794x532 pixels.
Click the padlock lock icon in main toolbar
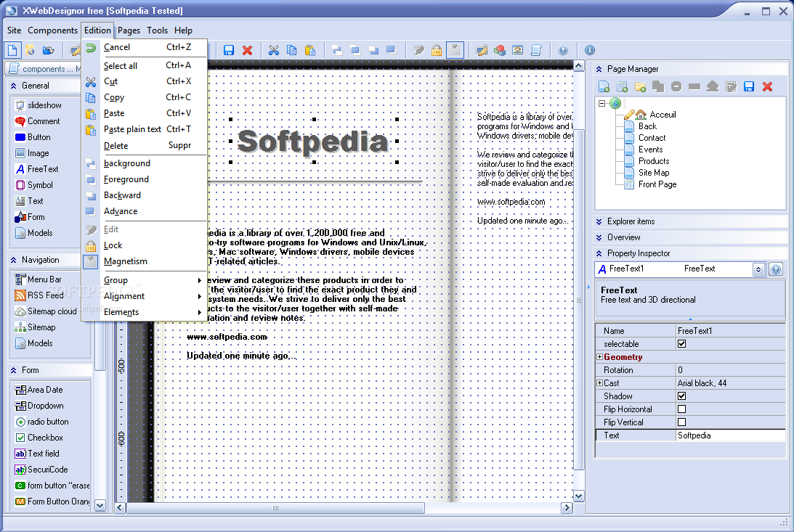[x=436, y=50]
